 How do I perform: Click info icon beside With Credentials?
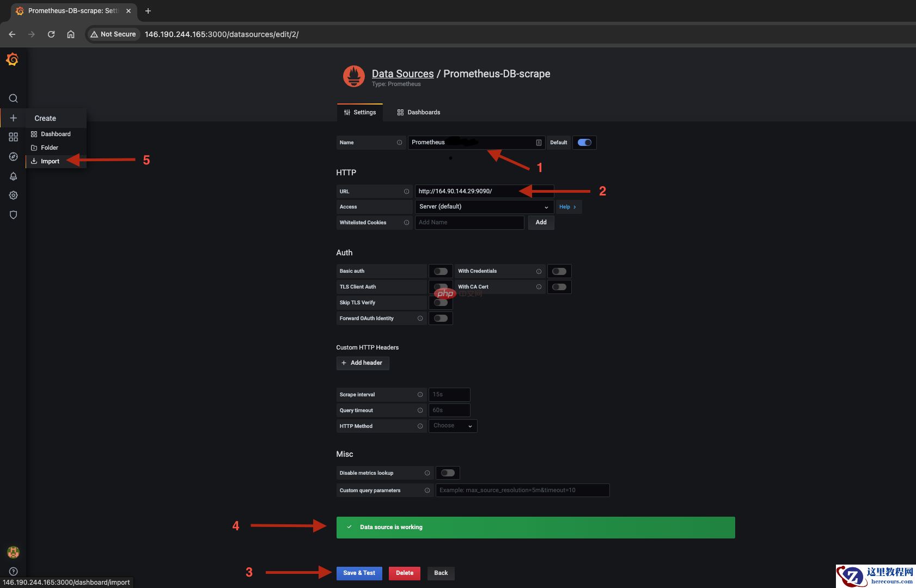[x=539, y=271]
